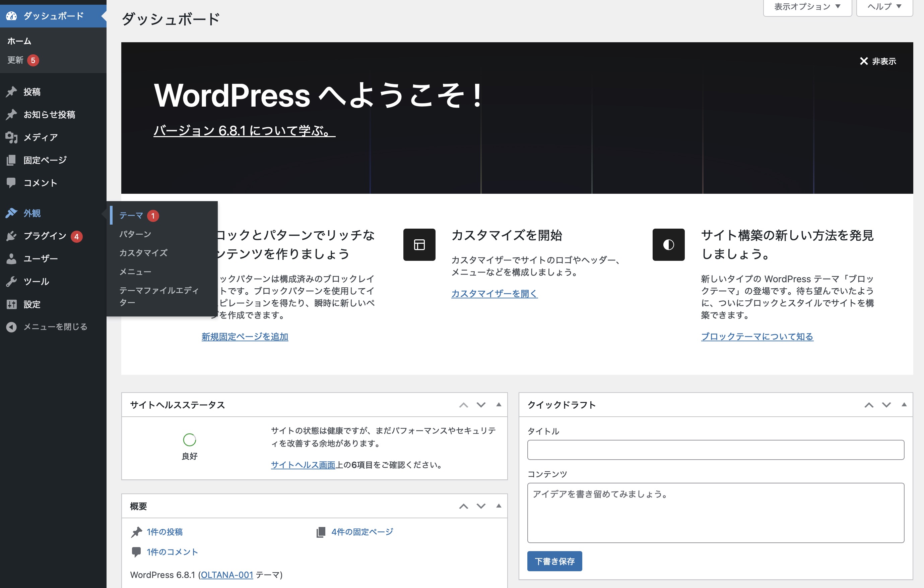Open the 表示オプション dropdown
924x588 pixels.
(807, 6)
